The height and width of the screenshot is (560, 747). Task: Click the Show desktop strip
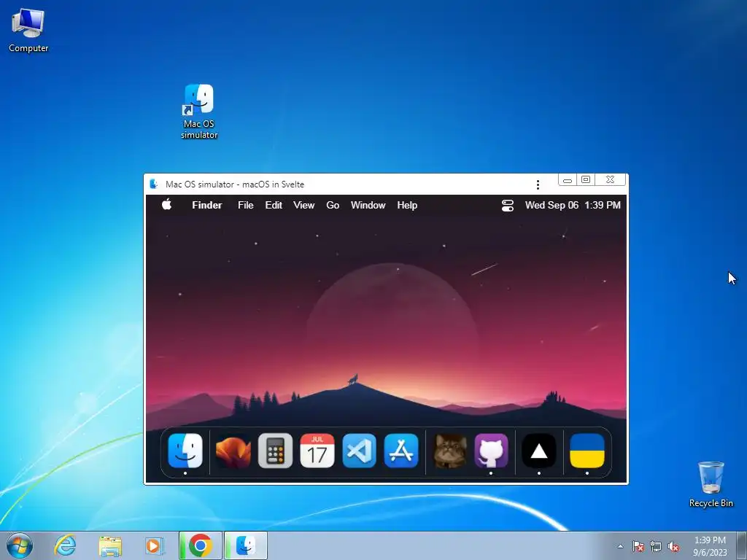742,545
